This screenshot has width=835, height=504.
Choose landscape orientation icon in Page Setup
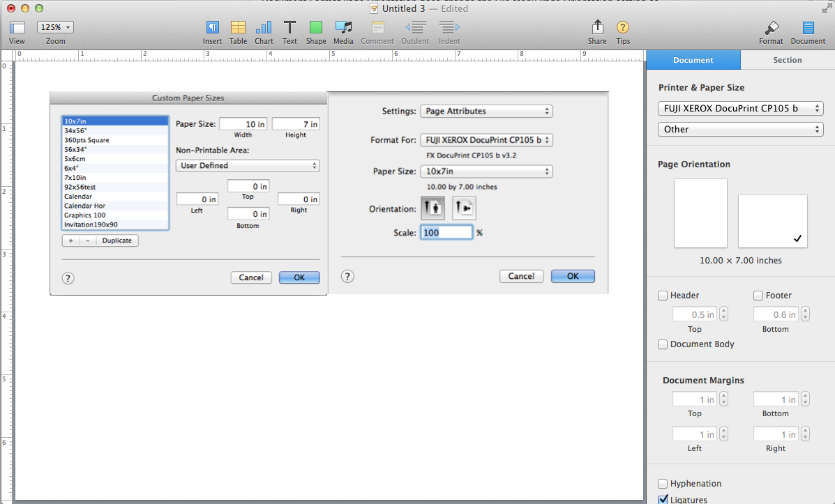[465, 208]
